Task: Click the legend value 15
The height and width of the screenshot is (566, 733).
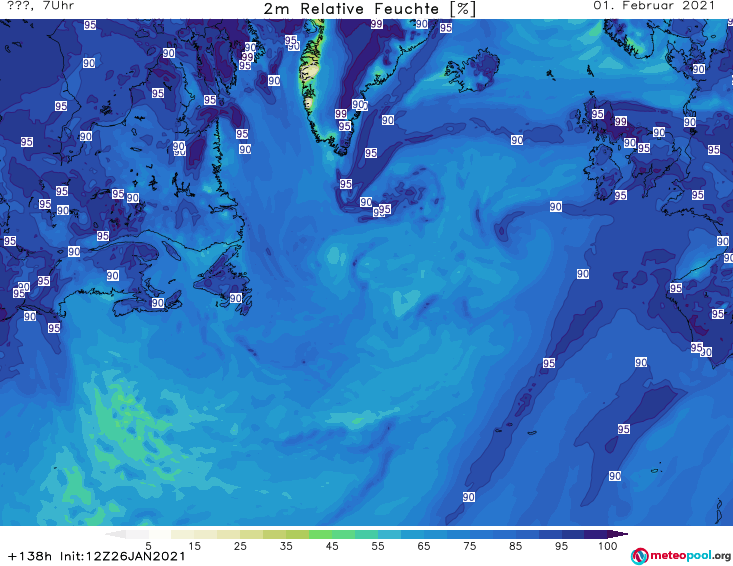Action: point(194,546)
